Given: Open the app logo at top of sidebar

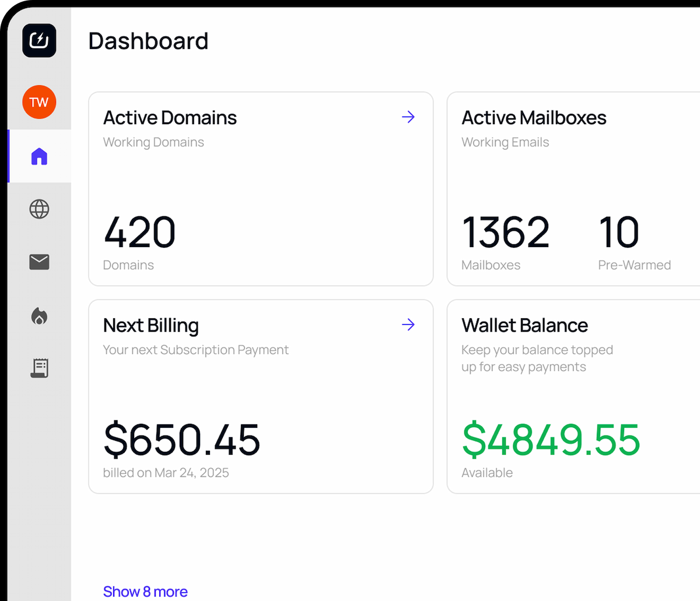Looking at the screenshot, I should (39, 41).
